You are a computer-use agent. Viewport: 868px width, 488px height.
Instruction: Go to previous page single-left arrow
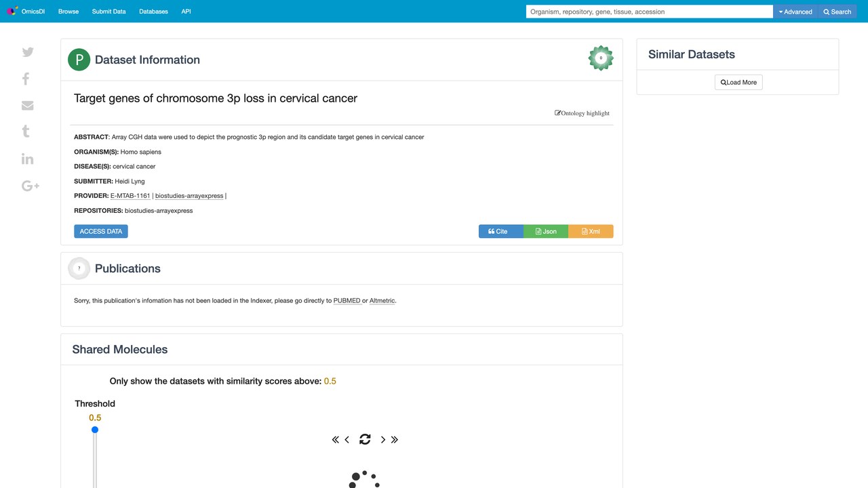(347, 440)
